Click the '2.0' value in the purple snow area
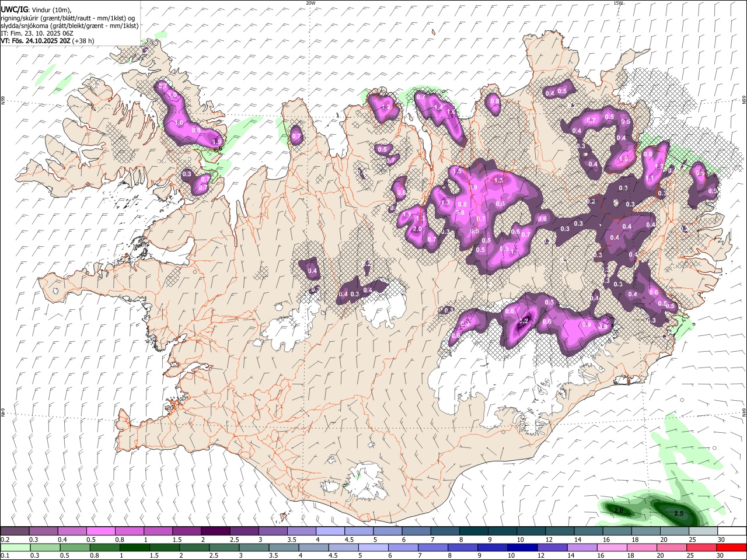747x560 pixels. click(417, 229)
